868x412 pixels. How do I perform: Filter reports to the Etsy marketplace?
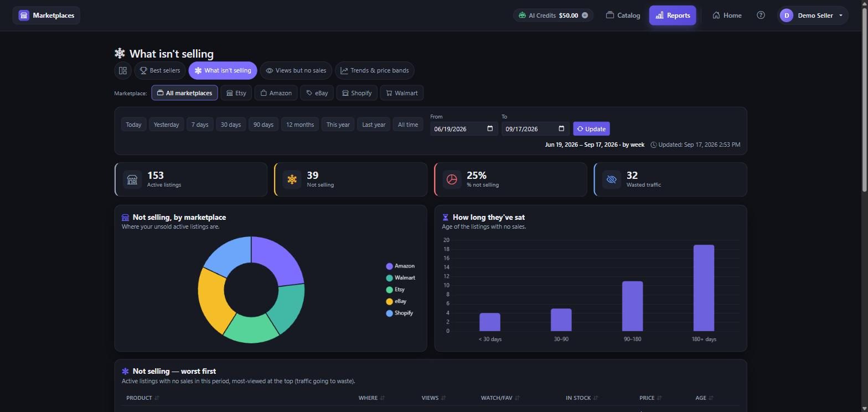pos(236,93)
